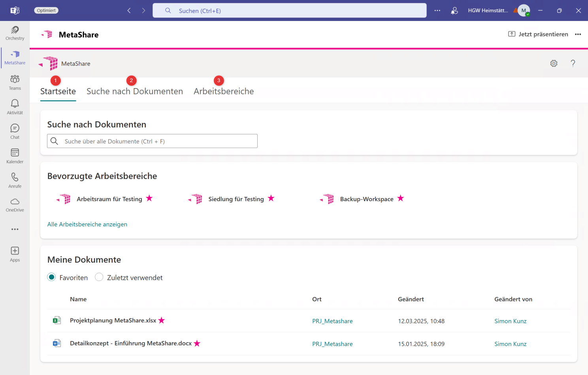This screenshot has width=588, height=375.
Task: Unfavorite Arbeitsraum für Testing star
Action: click(x=149, y=198)
